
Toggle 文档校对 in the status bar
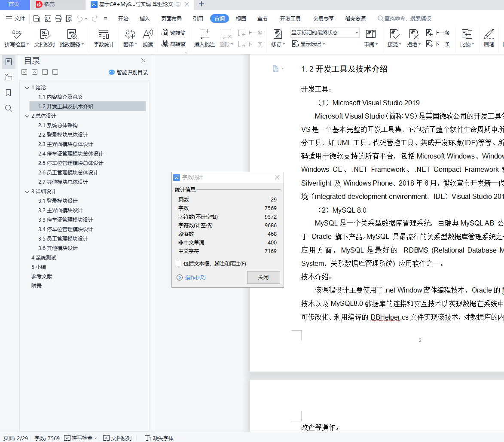(x=118, y=438)
